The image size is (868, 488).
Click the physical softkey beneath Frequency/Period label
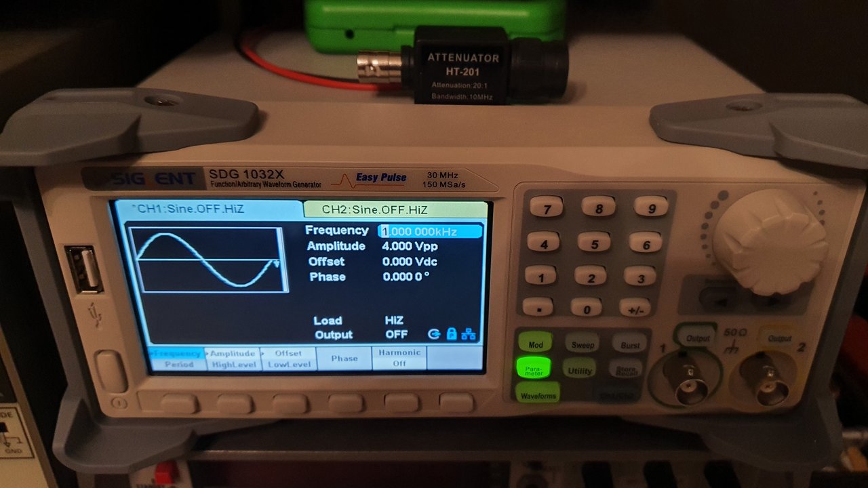pos(178,404)
